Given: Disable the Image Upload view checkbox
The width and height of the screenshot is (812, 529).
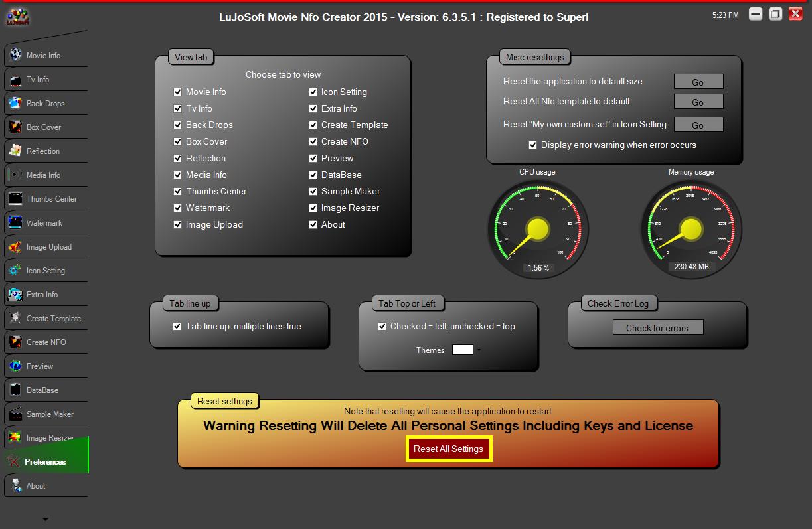Looking at the screenshot, I should (x=177, y=224).
